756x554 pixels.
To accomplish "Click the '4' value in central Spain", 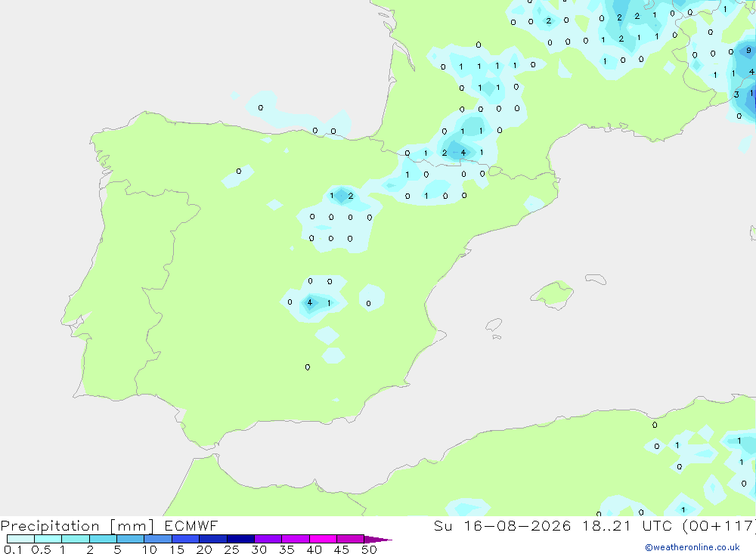I will coord(309,303).
